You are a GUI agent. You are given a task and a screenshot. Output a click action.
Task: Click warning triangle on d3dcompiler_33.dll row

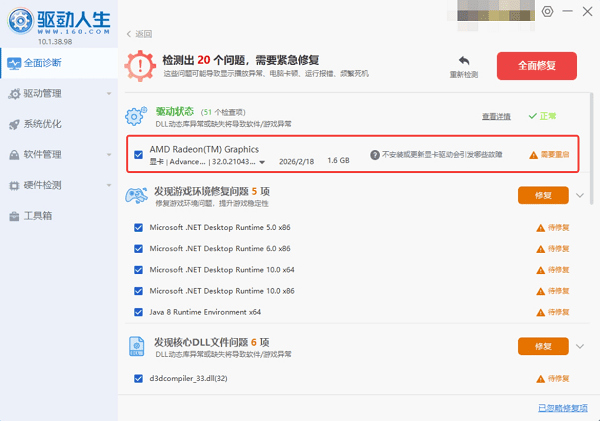[540, 379]
